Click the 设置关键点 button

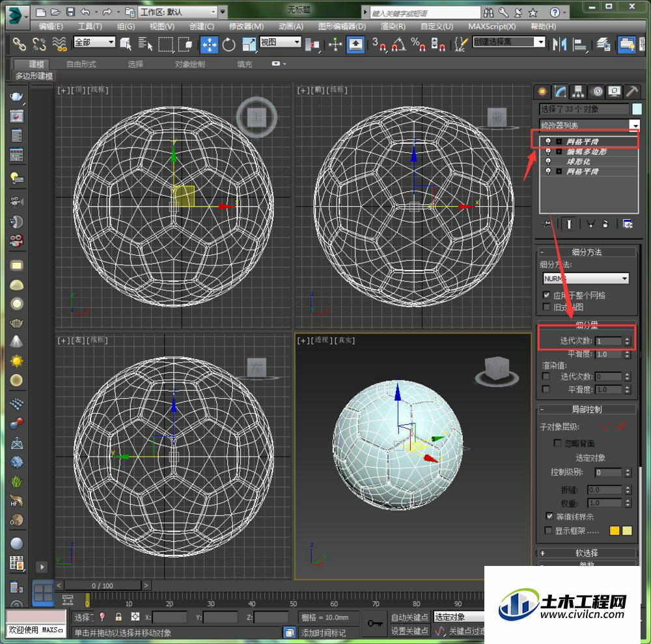coord(409,631)
